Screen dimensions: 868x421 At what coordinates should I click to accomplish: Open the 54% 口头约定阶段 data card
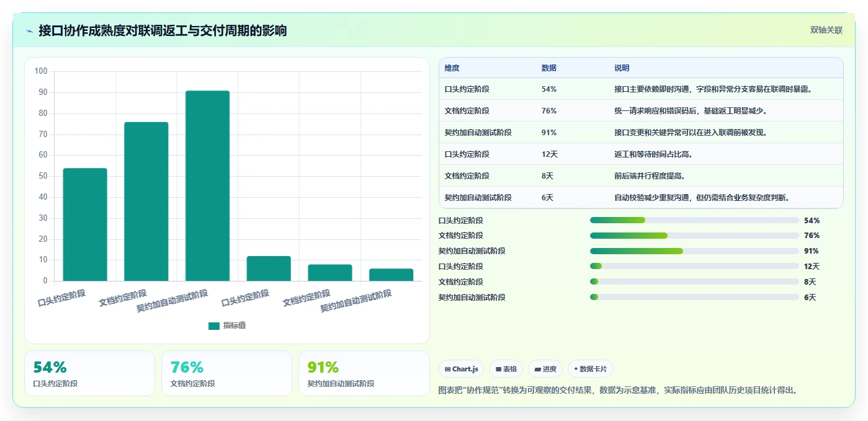89,373
